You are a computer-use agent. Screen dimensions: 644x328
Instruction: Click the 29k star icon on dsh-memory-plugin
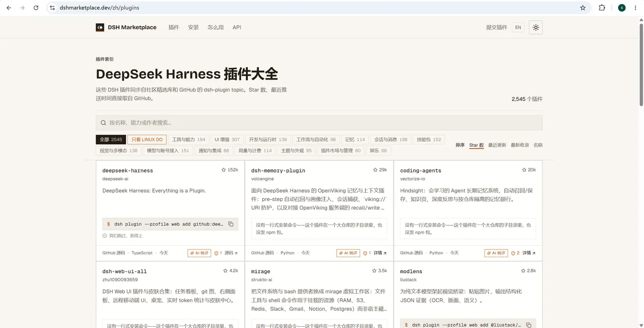pos(375,170)
